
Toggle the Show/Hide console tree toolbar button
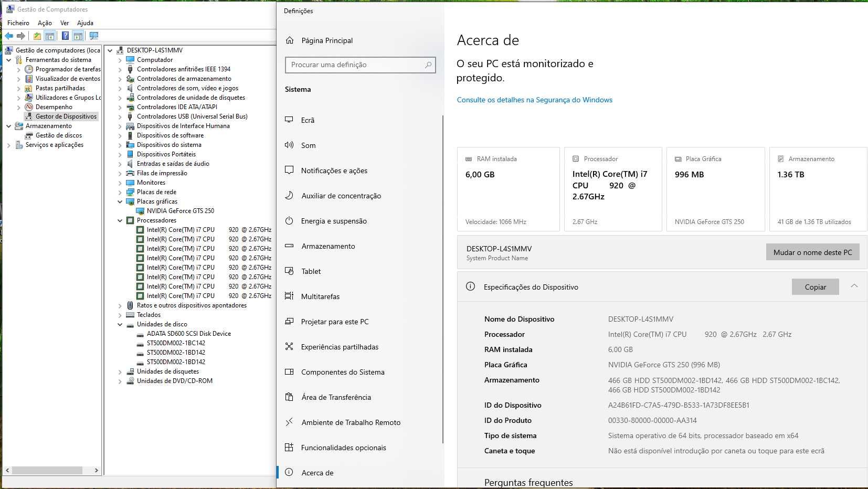(50, 36)
